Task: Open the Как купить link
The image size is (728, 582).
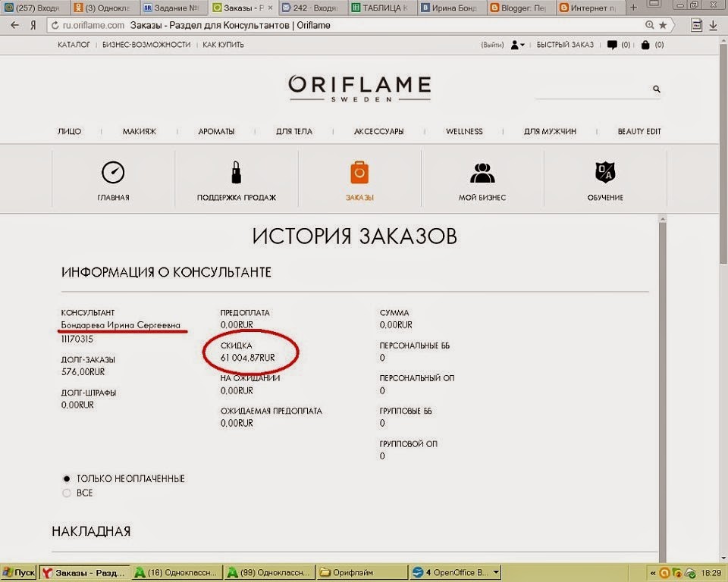Action: (223, 45)
